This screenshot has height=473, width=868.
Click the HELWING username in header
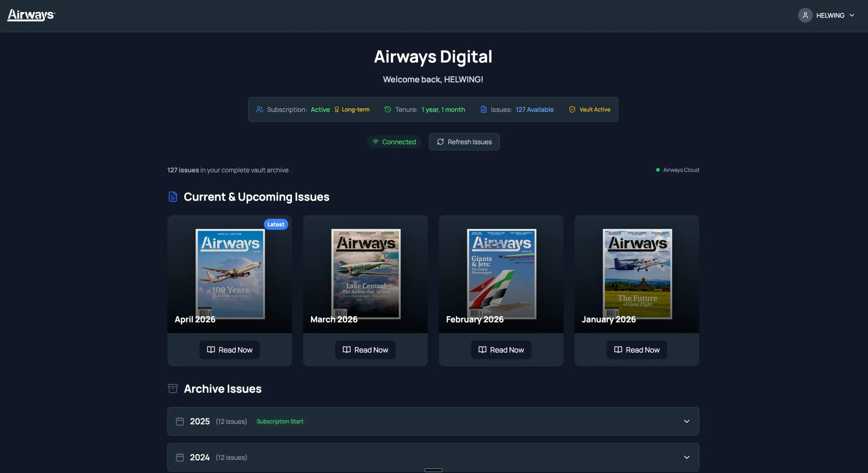pos(830,15)
